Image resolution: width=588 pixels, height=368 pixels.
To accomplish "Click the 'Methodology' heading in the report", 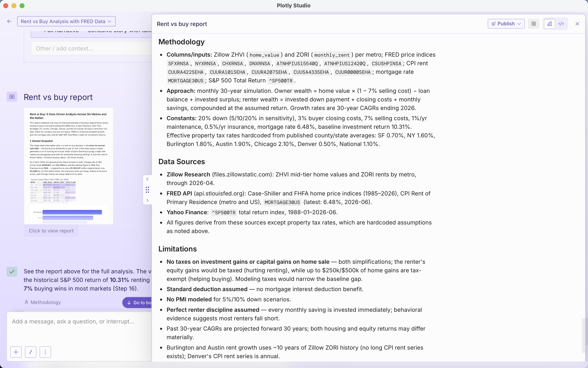I will tap(182, 42).
